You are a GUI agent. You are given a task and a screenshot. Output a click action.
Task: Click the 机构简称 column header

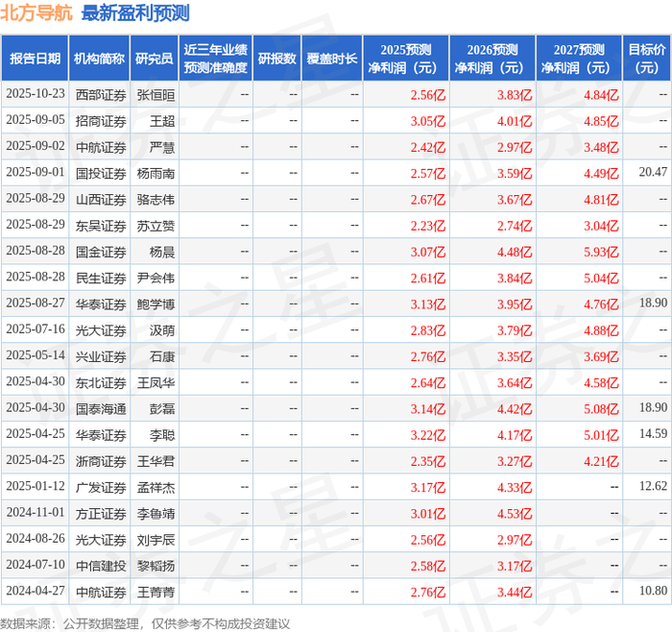[100, 59]
